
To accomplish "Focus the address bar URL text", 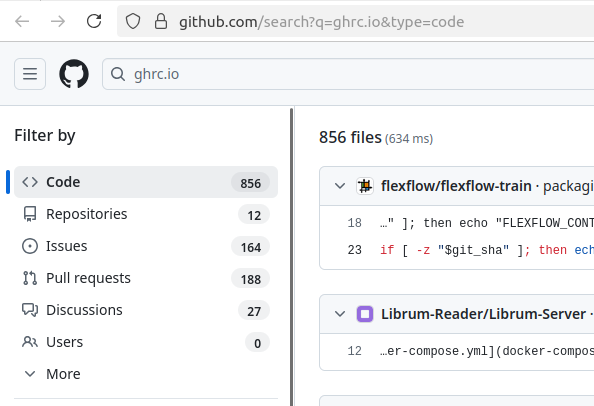I will (x=321, y=22).
